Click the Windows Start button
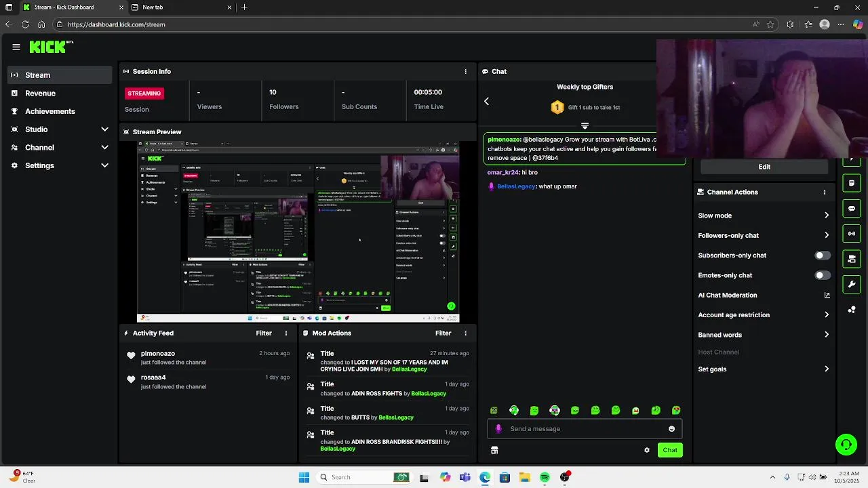The image size is (868, 488). coord(304,477)
